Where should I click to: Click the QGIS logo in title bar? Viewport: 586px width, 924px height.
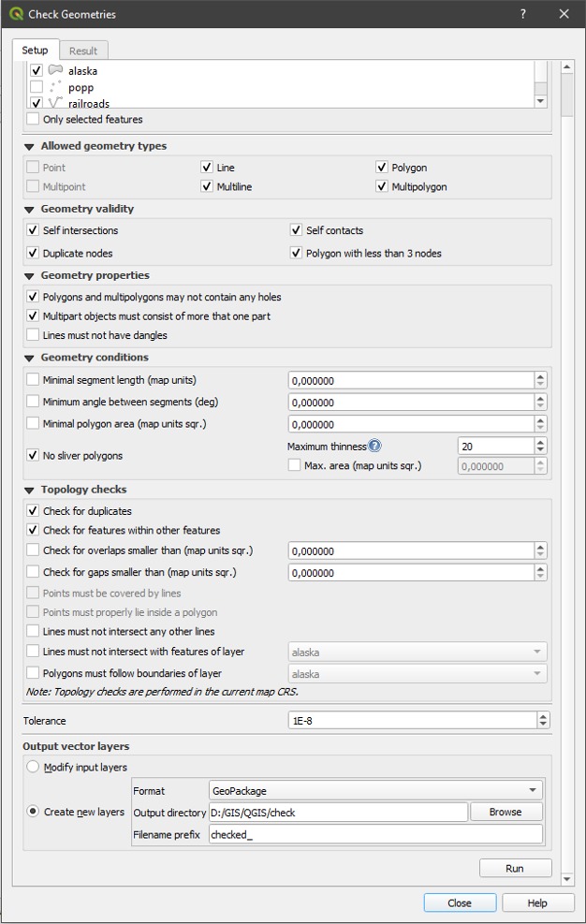tap(18, 14)
